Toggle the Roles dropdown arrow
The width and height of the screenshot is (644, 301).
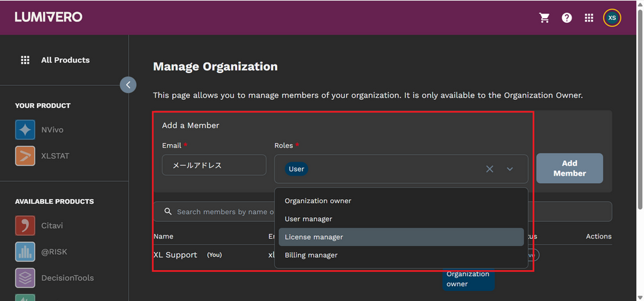tap(510, 169)
